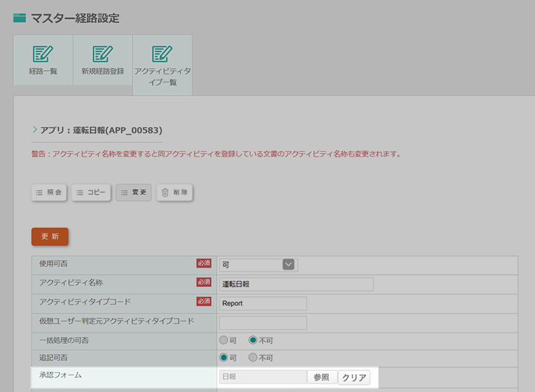
Task: Click the マスター経路設定 page title
Action: pos(75,18)
